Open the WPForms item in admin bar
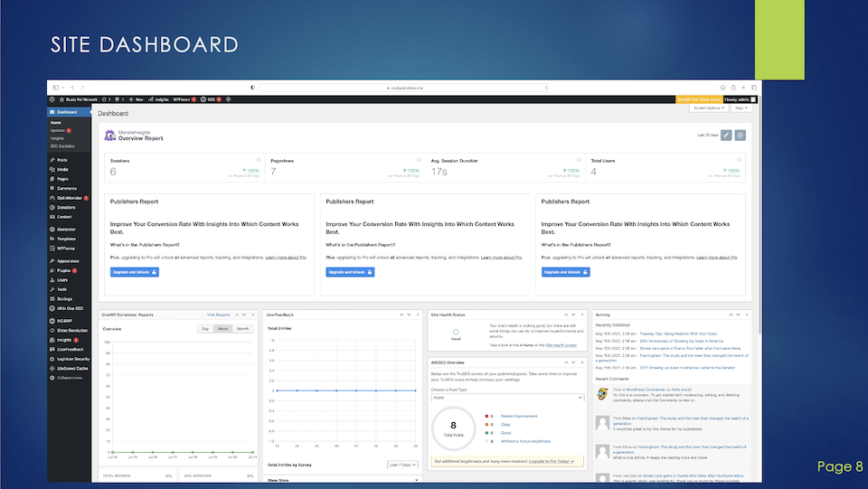 point(184,99)
